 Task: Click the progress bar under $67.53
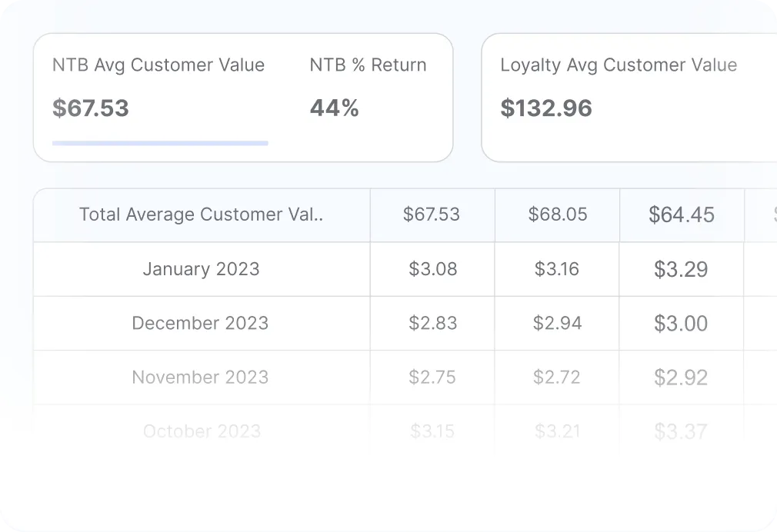tap(159, 142)
